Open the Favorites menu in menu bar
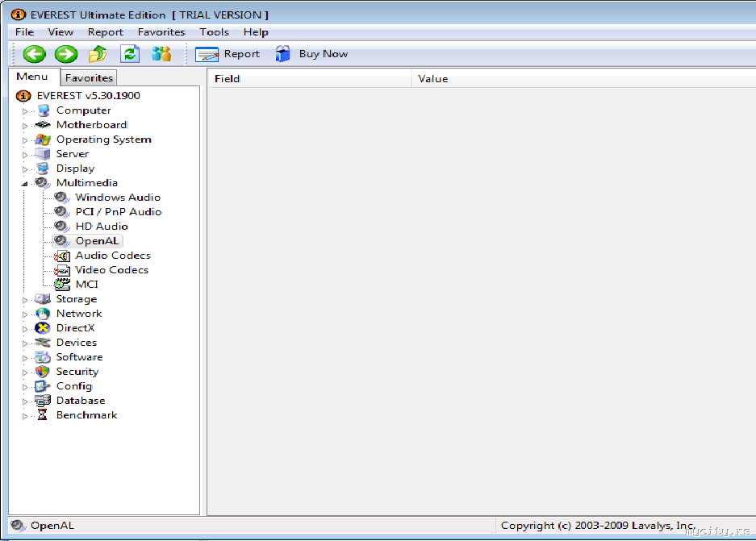756x541 pixels. point(161,31)
